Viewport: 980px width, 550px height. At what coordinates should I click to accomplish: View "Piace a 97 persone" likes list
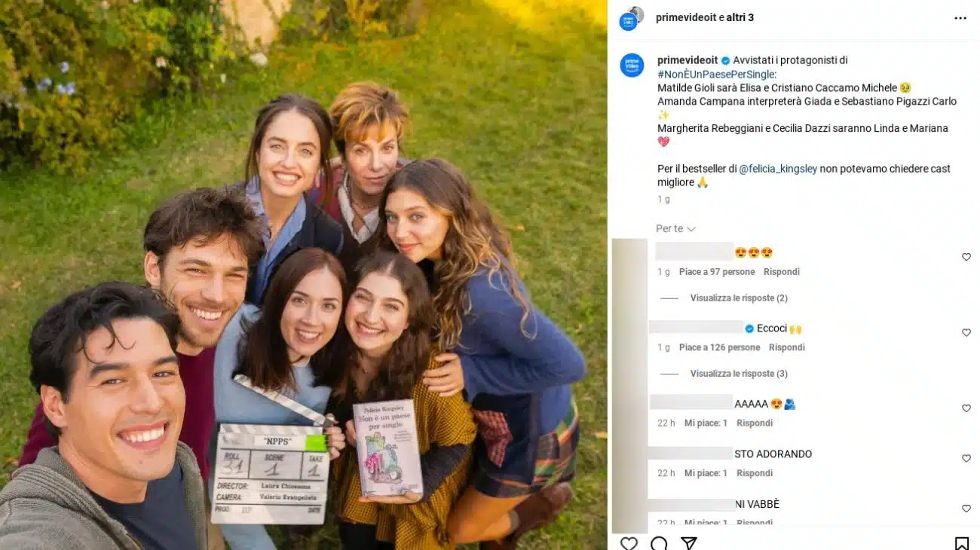click(717, 272)
